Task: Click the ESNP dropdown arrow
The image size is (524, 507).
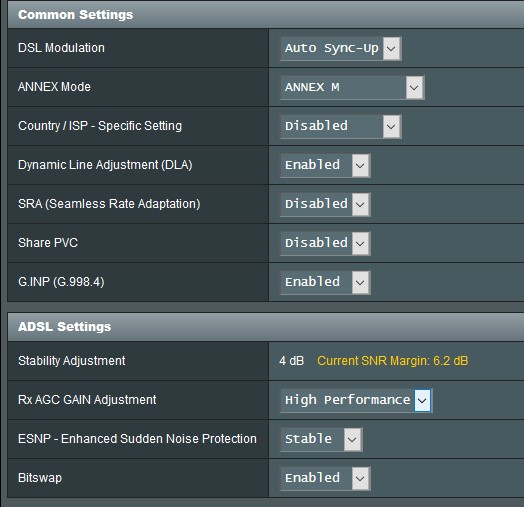Action: point(352,439)
